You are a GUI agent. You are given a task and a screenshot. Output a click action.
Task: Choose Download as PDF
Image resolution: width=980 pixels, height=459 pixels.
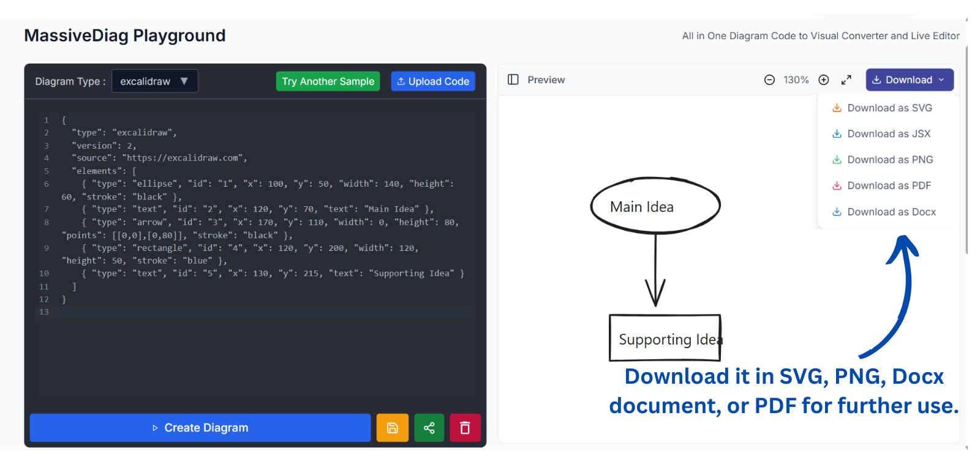tap(881, 186)
